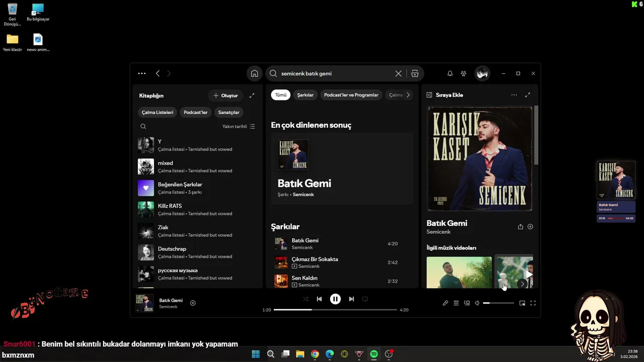Click the search input field
The height and width of the screenshot is (362, 644).
coord(336,73)
